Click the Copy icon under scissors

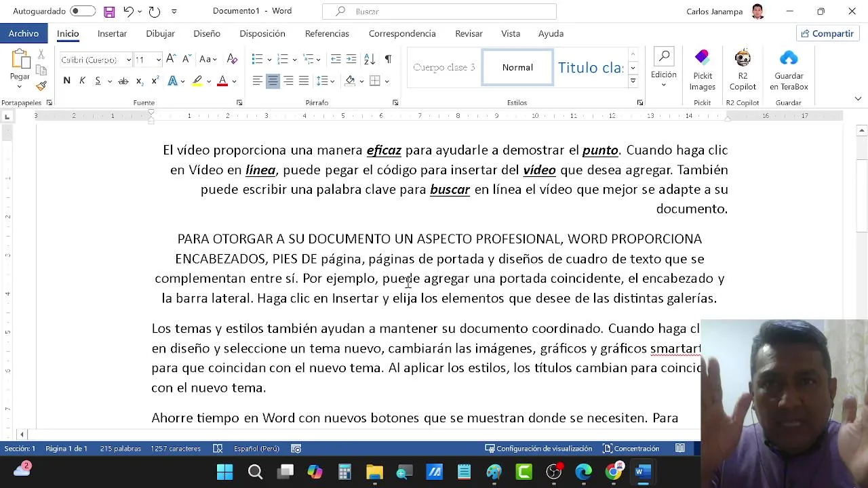[41, 70]
